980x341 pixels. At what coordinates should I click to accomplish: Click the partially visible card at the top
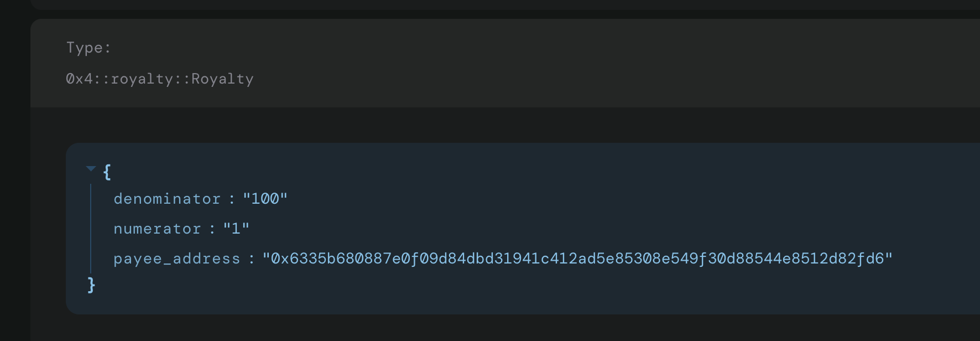[505, 4]
